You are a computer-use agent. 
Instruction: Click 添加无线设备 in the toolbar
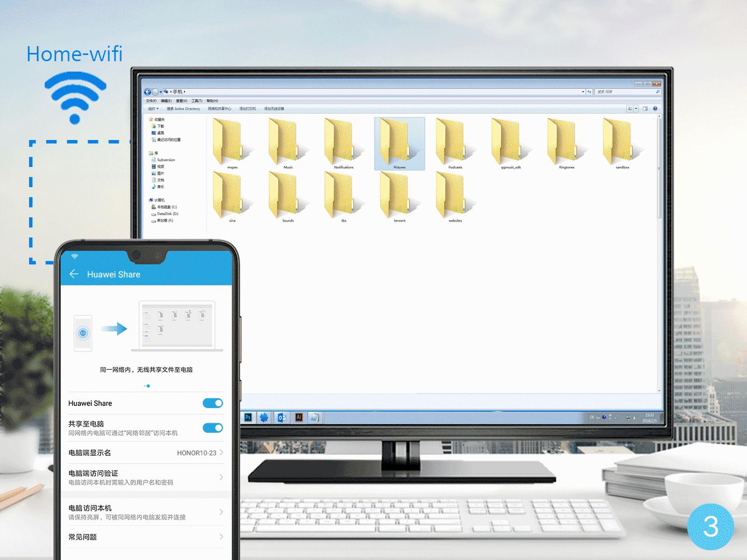pos(274,109)
